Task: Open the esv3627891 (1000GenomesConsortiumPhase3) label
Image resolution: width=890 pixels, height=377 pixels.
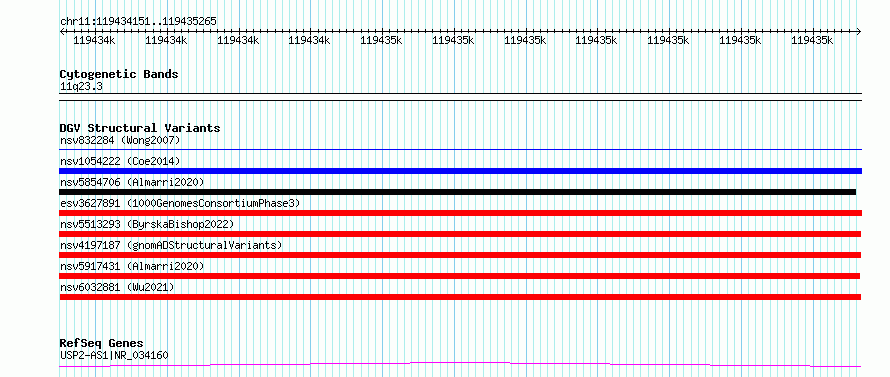Action: coord(180,203)
